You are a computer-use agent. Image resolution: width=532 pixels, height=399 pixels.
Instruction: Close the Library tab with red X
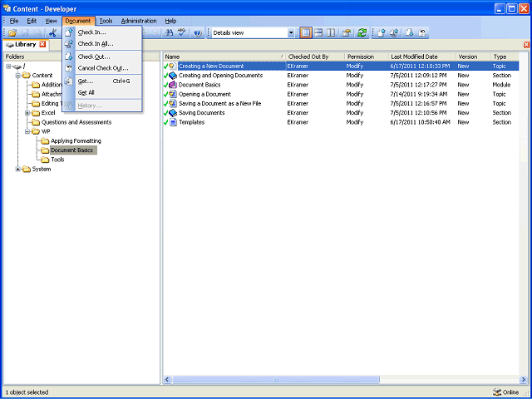pyautogui.click(x=42, y=44)
